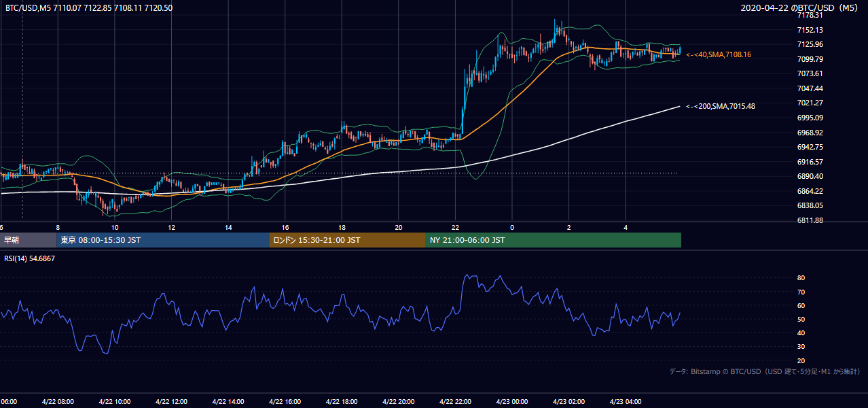The width and height of the screenshot is (868, 408).
Task: Click price axis label 7152.13
Action: (810, 30)
